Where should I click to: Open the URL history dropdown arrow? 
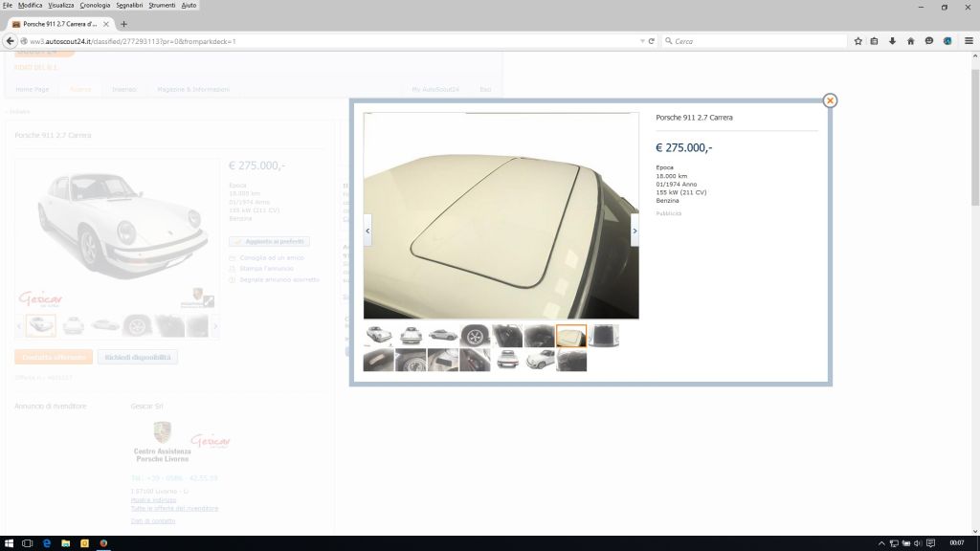click(642, 41)
